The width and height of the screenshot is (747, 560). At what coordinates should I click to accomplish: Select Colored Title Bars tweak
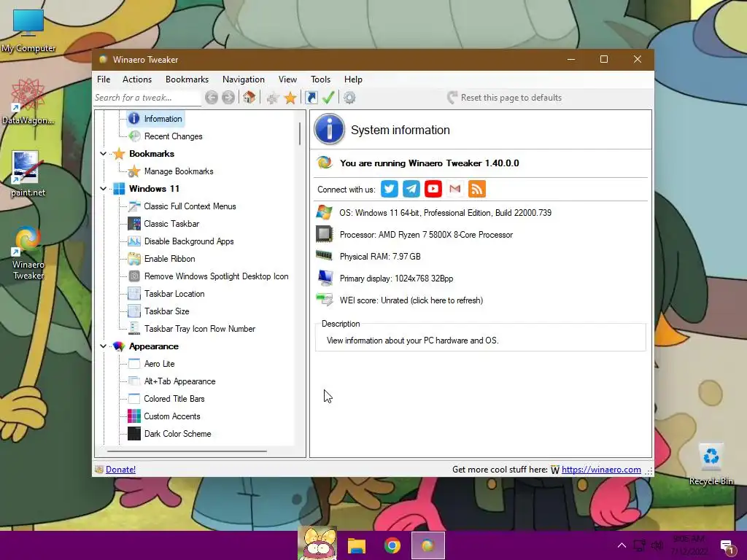[174, 399]
